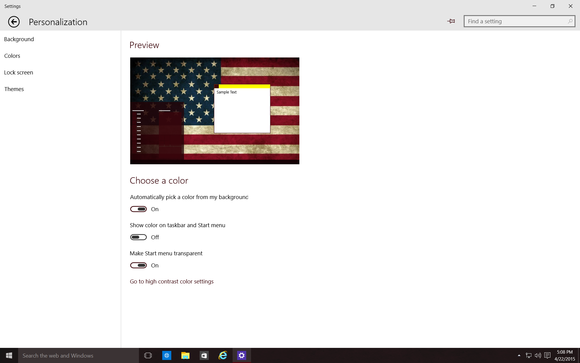Viewport: 580px width, 363px height.
Task: Open the Store taskbar icon
Action: [x=204, y=356]
